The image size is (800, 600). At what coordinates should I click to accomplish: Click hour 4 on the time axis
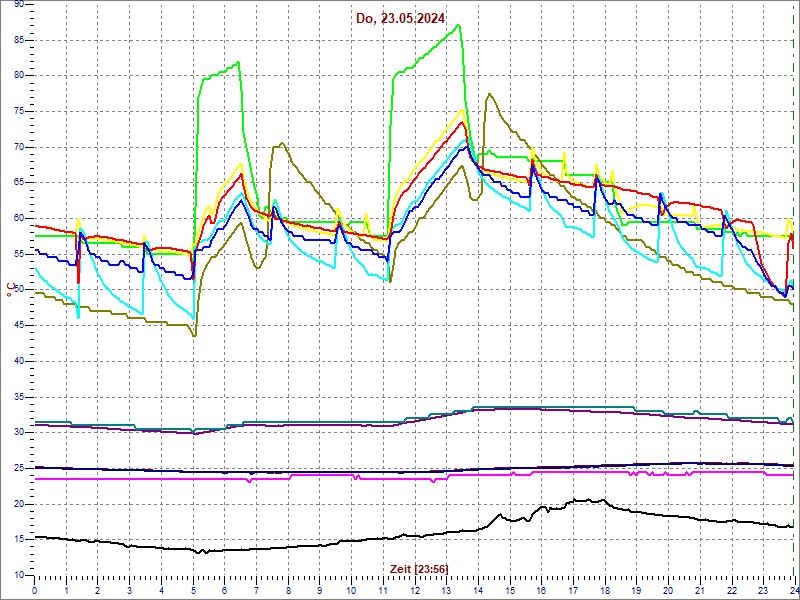tap(161, 590)
